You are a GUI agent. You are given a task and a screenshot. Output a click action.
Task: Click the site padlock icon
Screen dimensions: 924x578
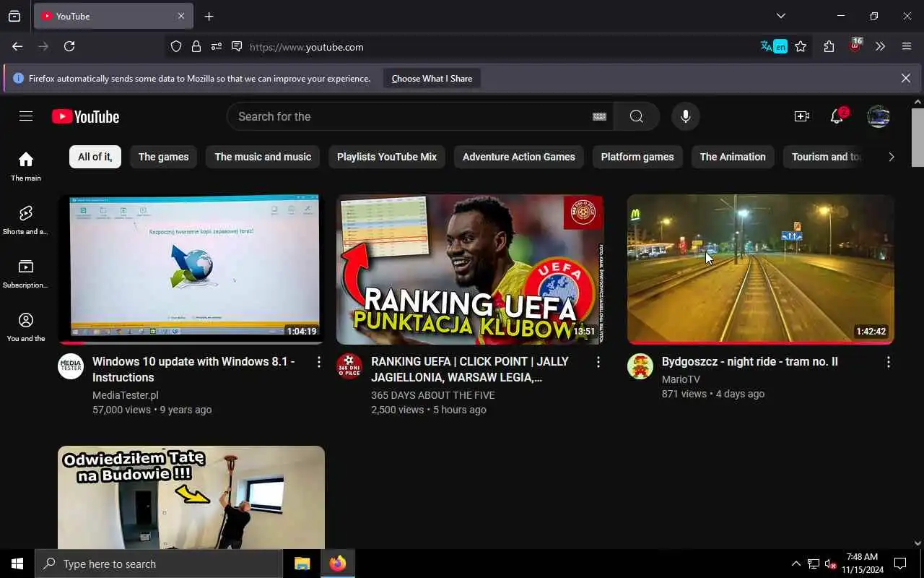196,46
